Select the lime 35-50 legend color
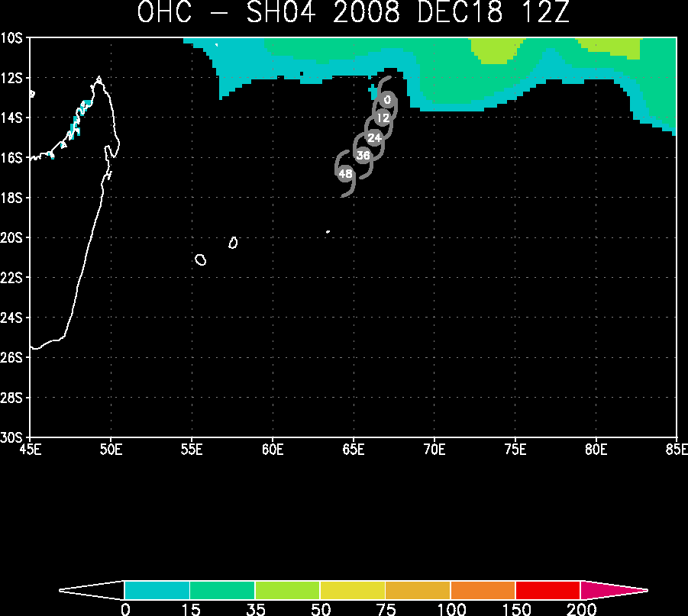Screen dimensions: 688x616 tap(287, 590)
